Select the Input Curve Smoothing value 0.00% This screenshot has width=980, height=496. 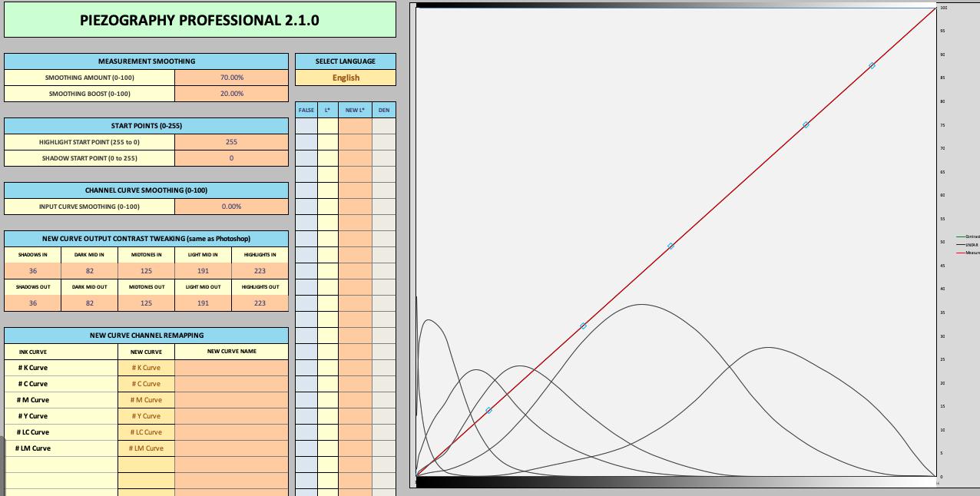[x=232, y=207]
